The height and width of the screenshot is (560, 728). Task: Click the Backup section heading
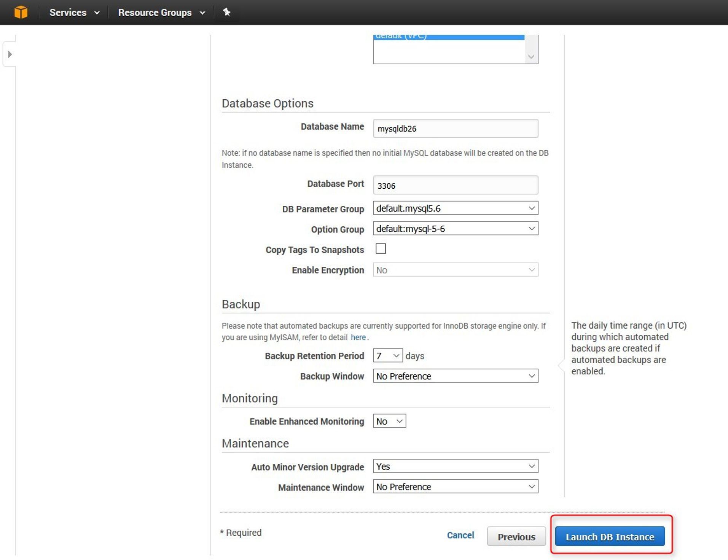coord(241,304)
